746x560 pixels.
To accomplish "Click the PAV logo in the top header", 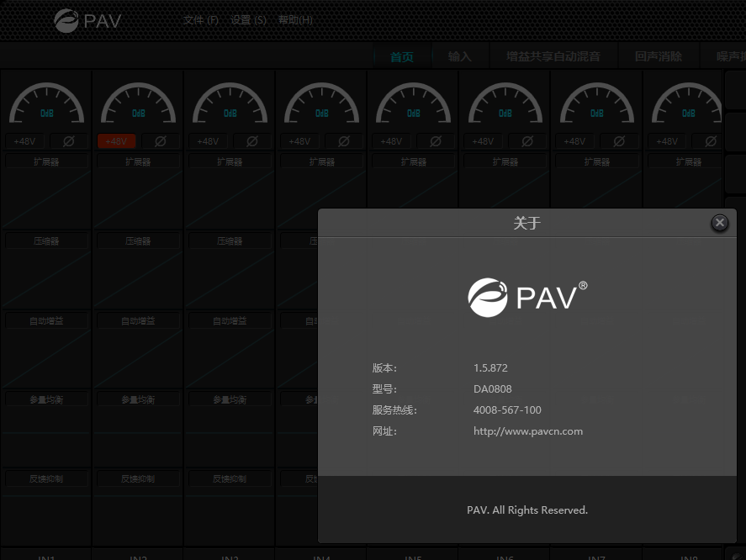I will (x=88, y=20).
